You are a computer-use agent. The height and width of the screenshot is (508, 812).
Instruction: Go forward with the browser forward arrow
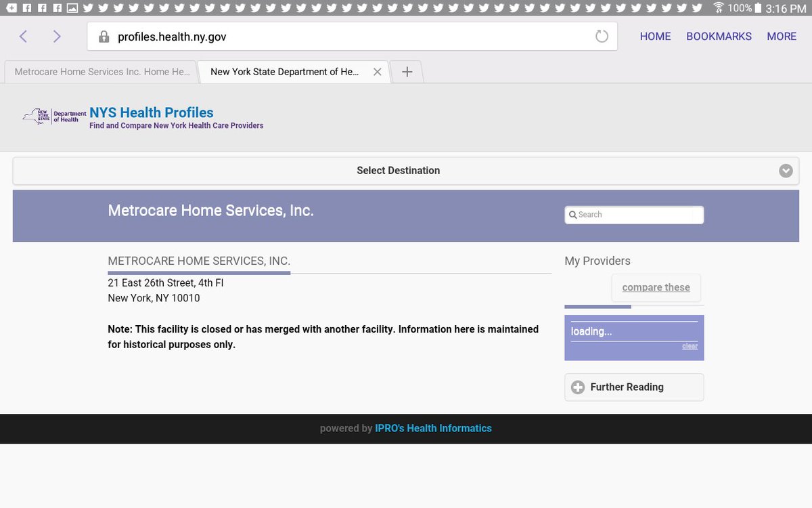(x=57, y=37)
